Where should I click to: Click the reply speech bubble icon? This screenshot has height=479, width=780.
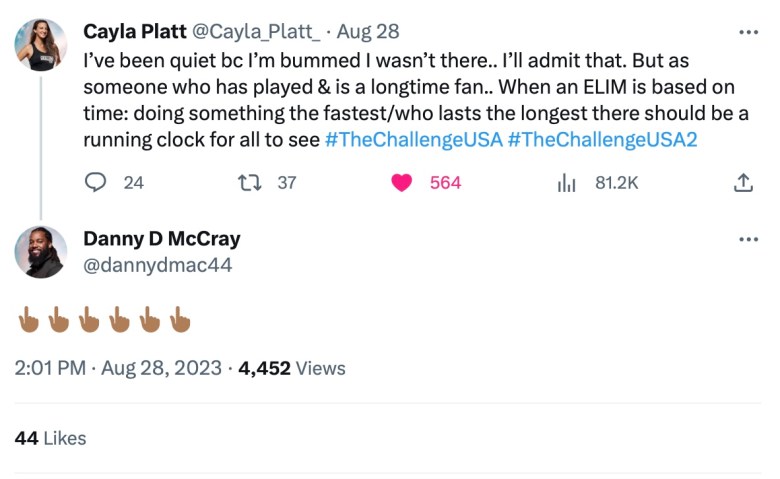(x=96, y=182)
